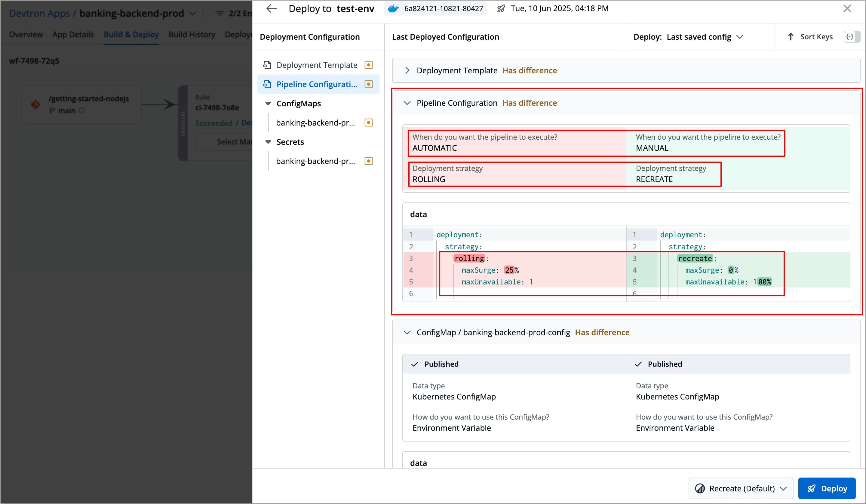Click Recreate (Default) strategy toggle button
The height and width of the screenshot is (504, 866).
[x=740, y=488]
